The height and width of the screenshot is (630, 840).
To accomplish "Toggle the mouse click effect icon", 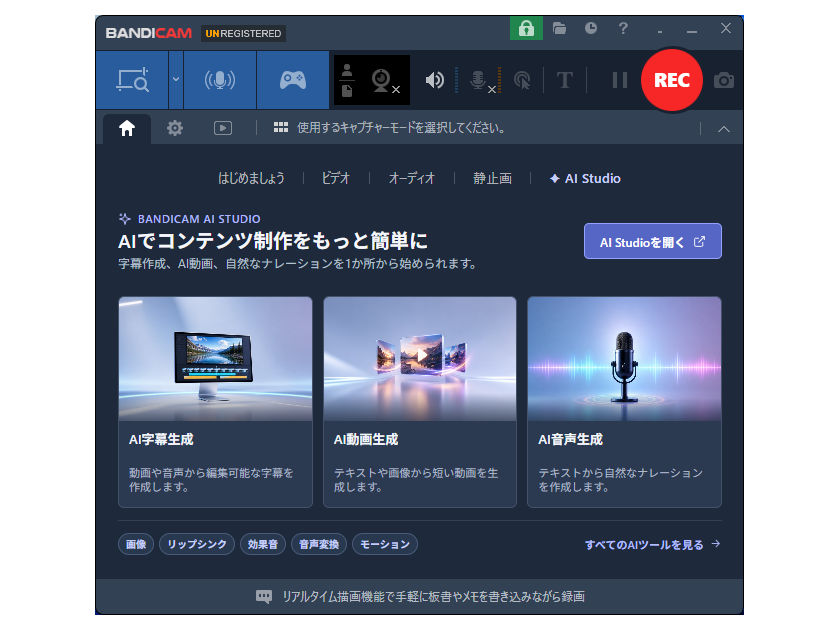I will click(x=522, y=80).
